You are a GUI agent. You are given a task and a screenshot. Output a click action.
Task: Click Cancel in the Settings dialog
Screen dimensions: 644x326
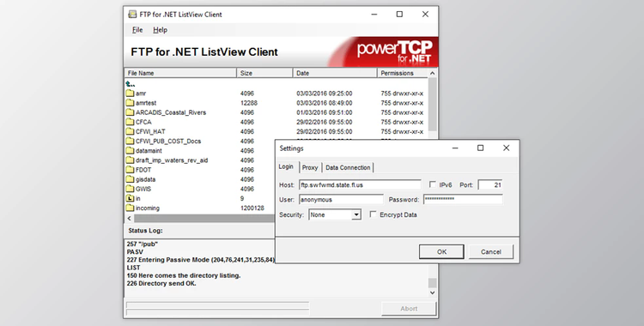491,251
